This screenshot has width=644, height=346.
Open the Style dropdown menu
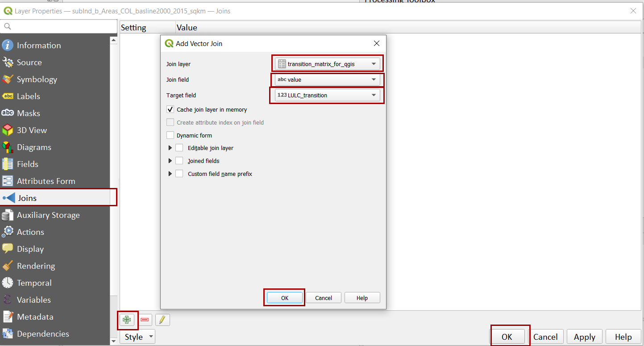pyautogui.click(x=137, y=337)
